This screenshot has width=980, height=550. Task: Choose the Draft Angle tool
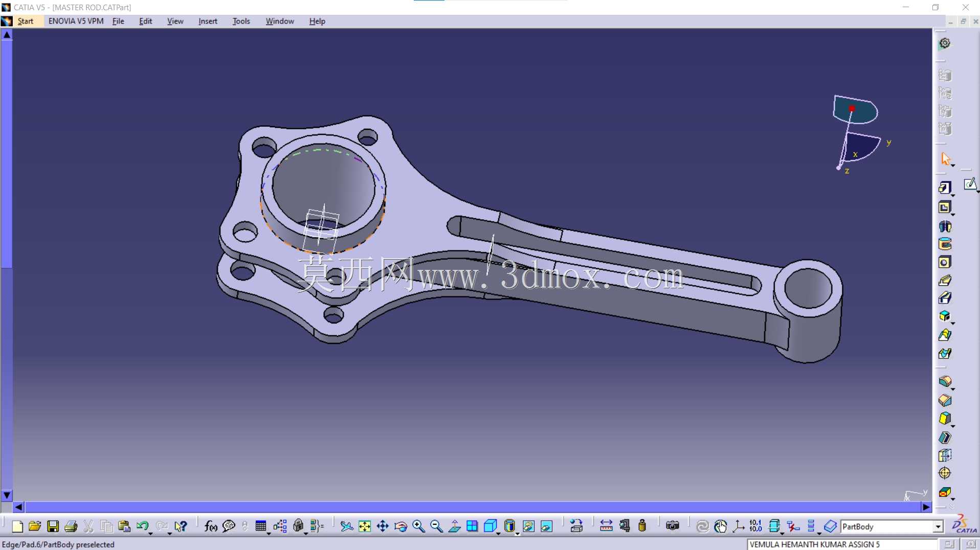945,419
